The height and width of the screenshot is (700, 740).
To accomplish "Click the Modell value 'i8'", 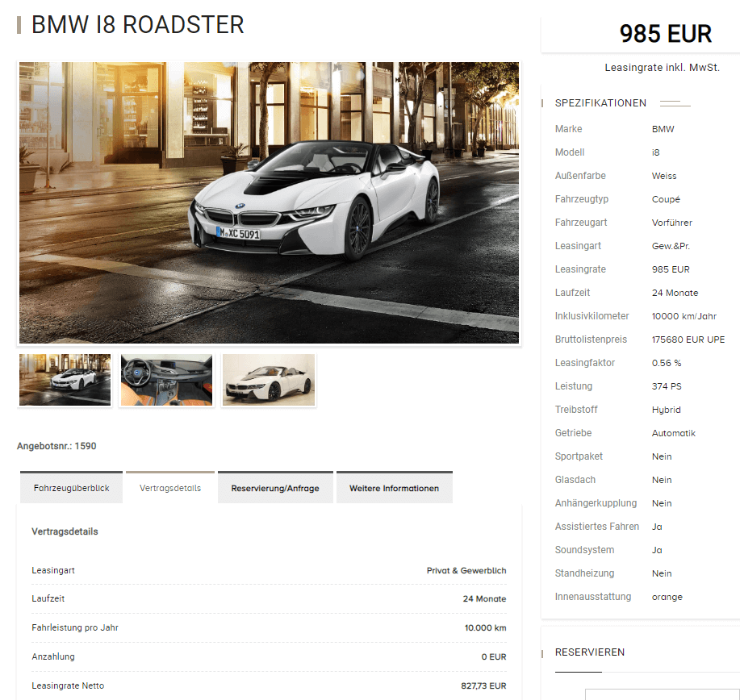I will 655,152.
